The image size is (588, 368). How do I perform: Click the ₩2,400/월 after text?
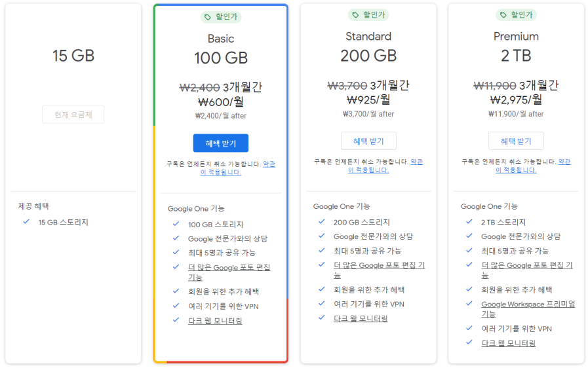pos(220,116)
